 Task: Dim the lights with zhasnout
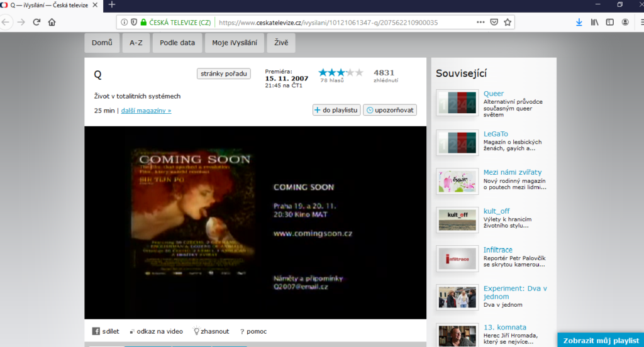(211, 331)
